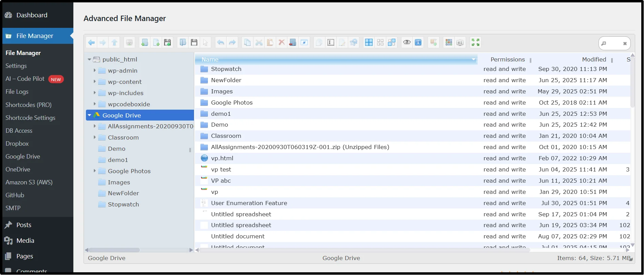Expand the wp-includes folder in tree
This screenshot has width=644, height=275.
(95, 93)
